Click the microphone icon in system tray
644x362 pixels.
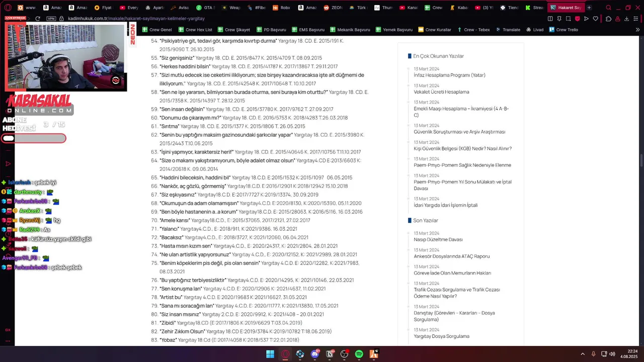[x=594, y=354]
